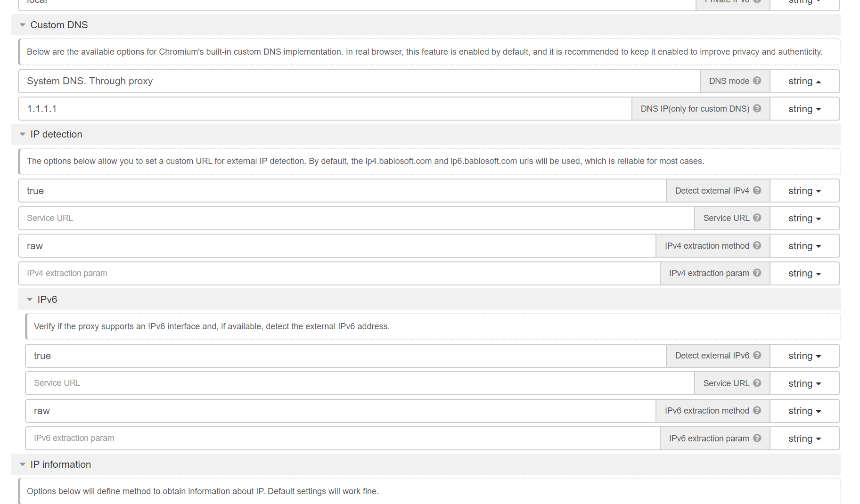860x504 pixels.
Task: Open help tooltip for Detect external IPv4
Action: [757, 190]
